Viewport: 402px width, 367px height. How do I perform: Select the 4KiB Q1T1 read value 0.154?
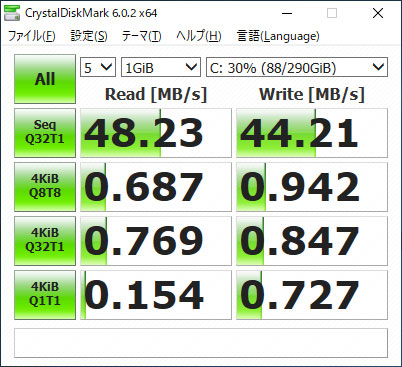(x=156, y=295)
